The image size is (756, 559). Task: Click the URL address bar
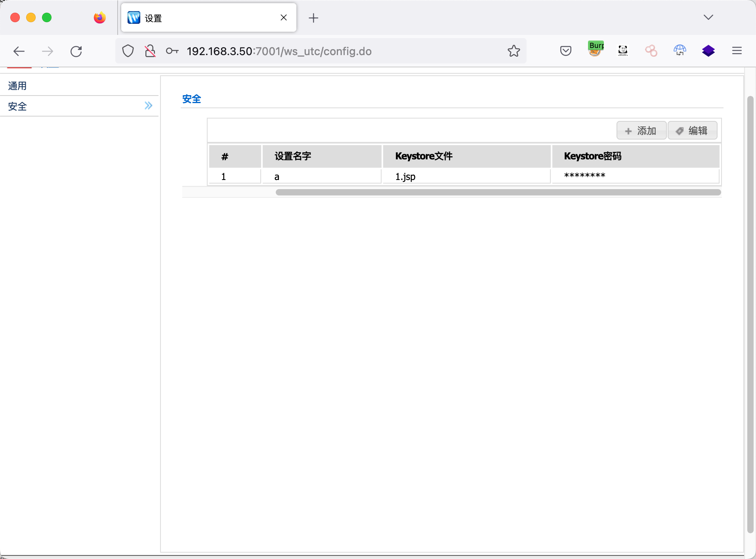[x=337, y=51]
